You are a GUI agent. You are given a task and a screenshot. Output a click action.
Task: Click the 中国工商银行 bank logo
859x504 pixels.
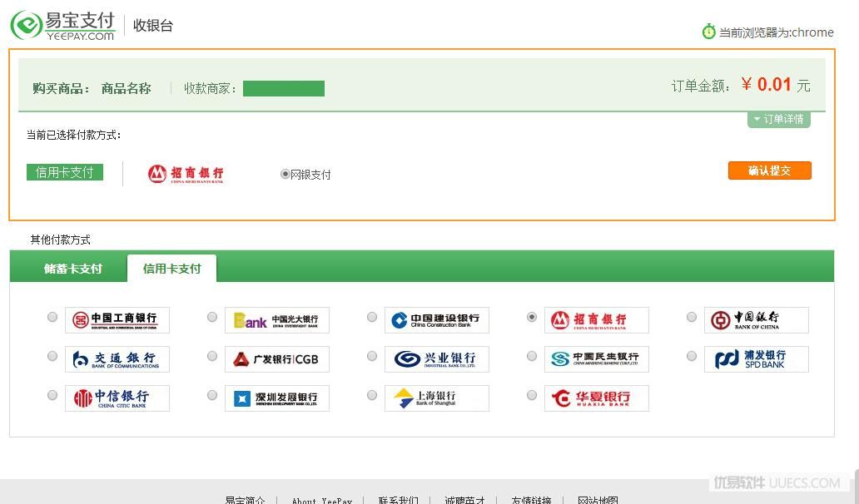pyautogui.click(x=117, y=320)
